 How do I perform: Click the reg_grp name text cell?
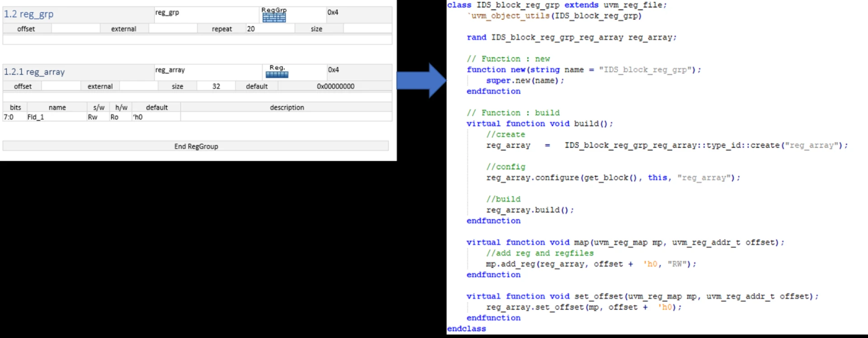(167, 13)
